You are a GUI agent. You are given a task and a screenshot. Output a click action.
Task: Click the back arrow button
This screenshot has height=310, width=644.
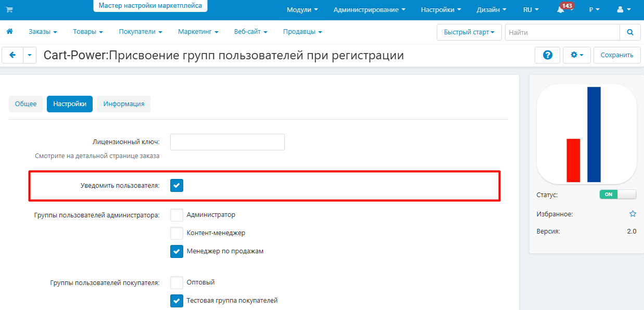tap(12, 55)
